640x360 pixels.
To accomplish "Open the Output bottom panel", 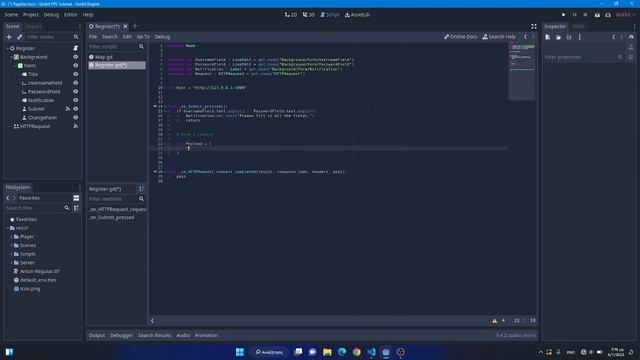I will pos(97,336).
